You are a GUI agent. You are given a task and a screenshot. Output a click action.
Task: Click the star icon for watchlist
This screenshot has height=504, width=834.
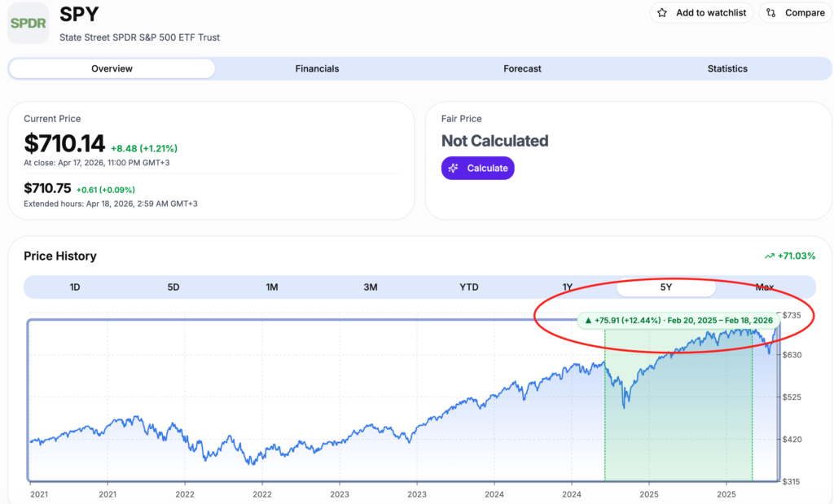(x=662, y=13)
